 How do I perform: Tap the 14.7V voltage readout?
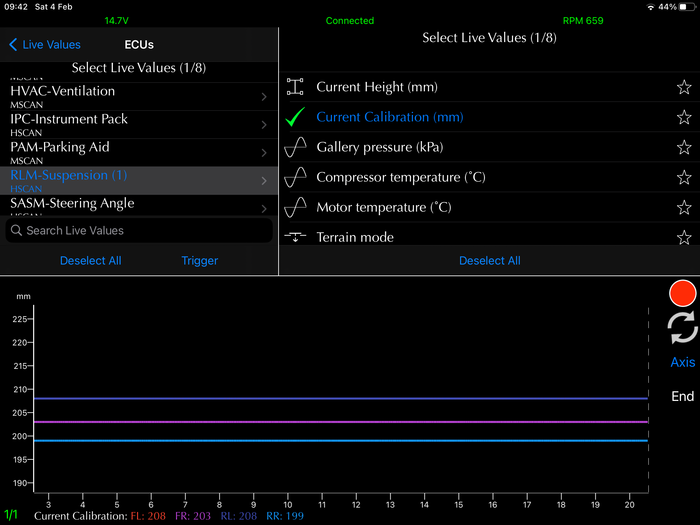tap(117, 21)
